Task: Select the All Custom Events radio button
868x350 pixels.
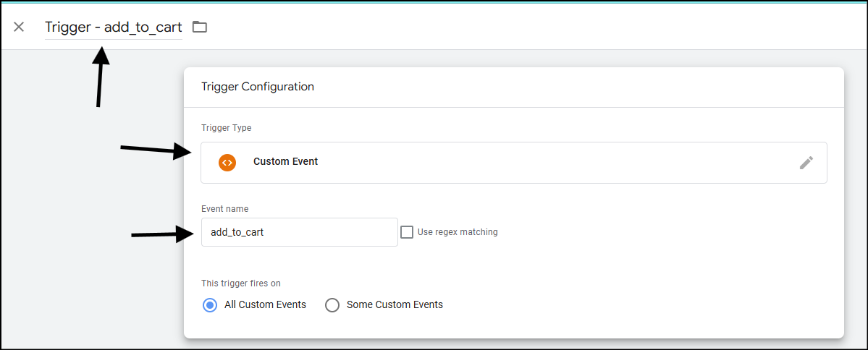Action: [210, 305]
